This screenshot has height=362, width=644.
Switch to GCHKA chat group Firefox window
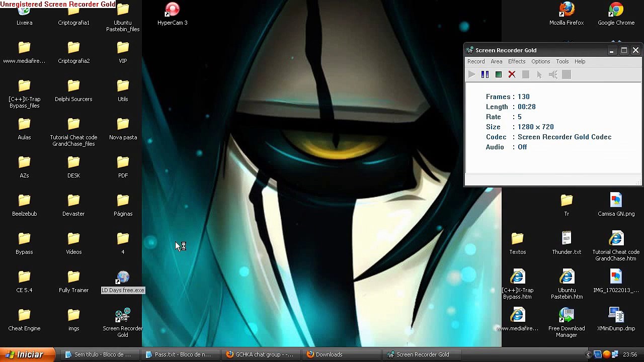[260, 354]
